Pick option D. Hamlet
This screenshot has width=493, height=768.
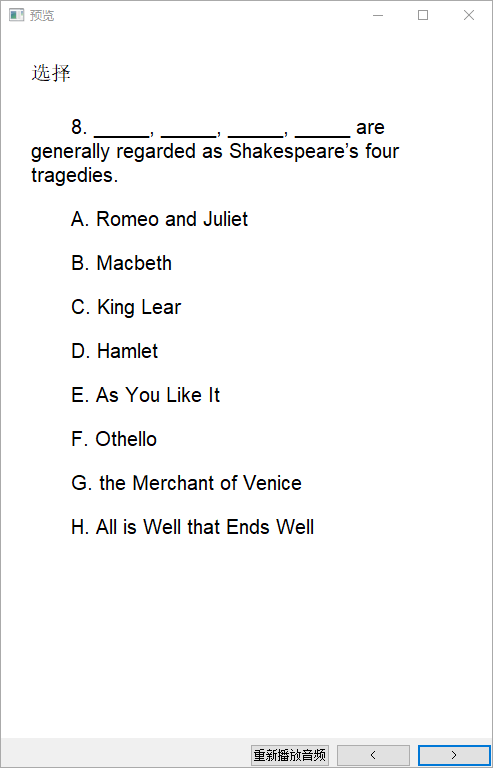(115, 351)
